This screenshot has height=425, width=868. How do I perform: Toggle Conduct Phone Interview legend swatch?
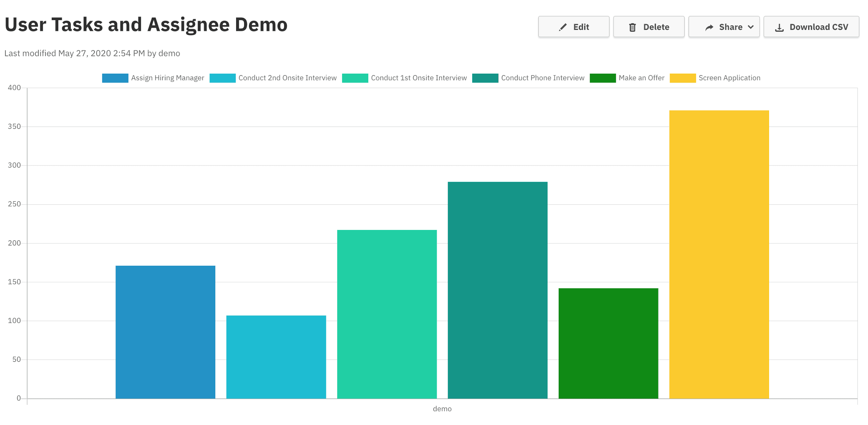[x=485, y=78]
